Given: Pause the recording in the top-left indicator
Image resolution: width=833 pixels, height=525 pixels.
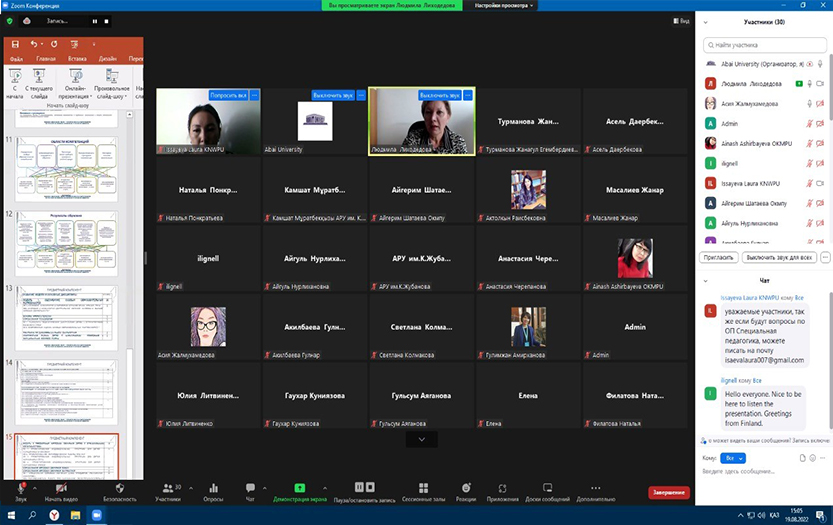Looking at the screenshot, I should (95, 20).
